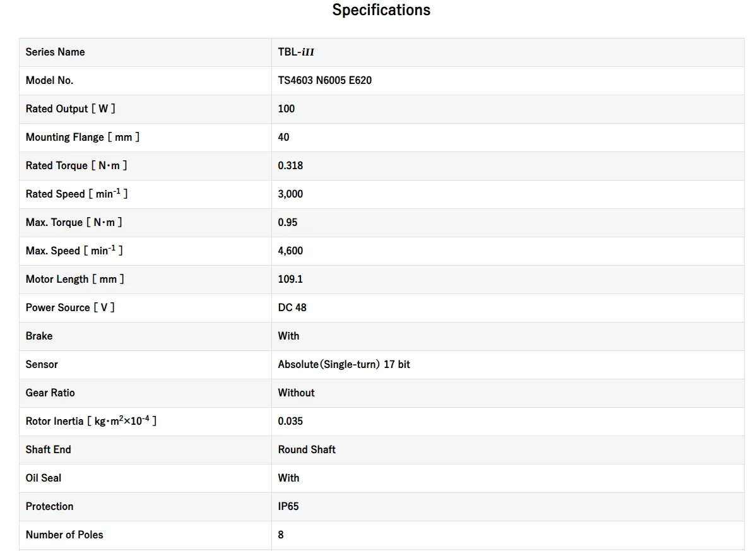
Task: Click the Motor Length value 109.1
Action: pos(290,279)
